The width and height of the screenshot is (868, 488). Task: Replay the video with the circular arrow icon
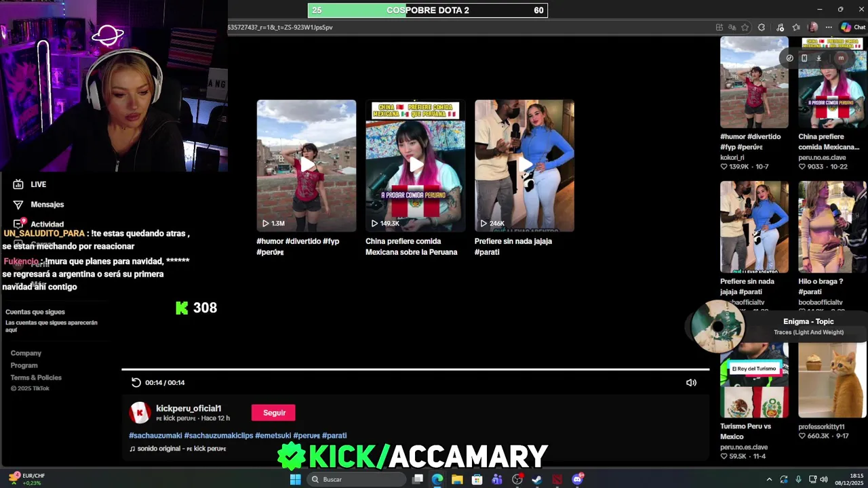point(136,382)
